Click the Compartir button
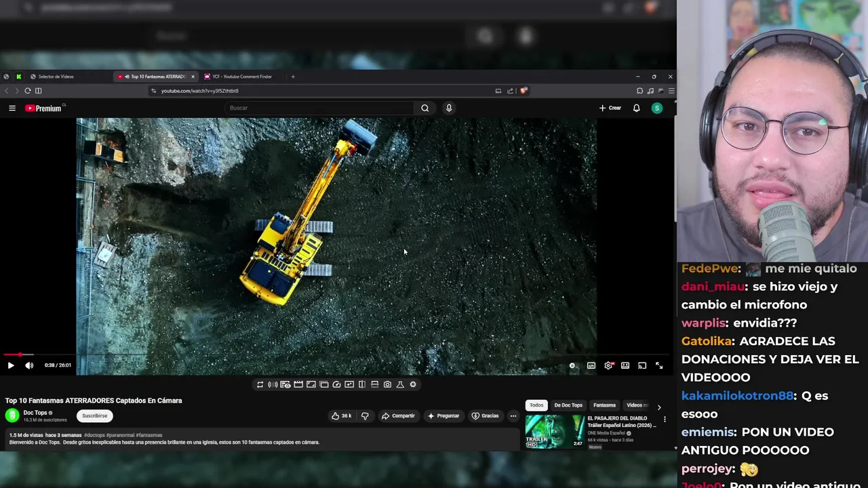868x488 pixels. tap(397, 415)
